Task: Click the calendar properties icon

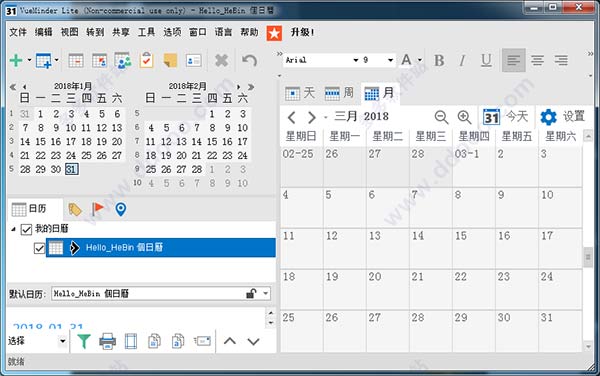Action: [99, 60]
